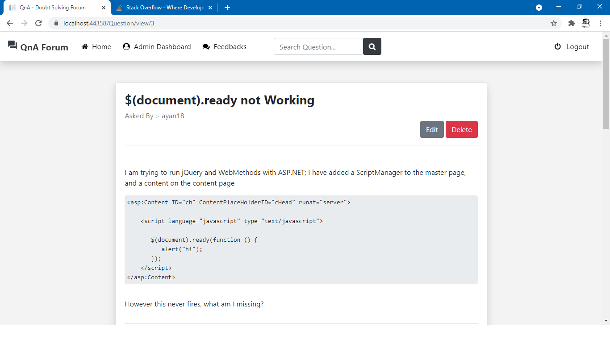Go to the Feedbacks page

click(225, 47)
